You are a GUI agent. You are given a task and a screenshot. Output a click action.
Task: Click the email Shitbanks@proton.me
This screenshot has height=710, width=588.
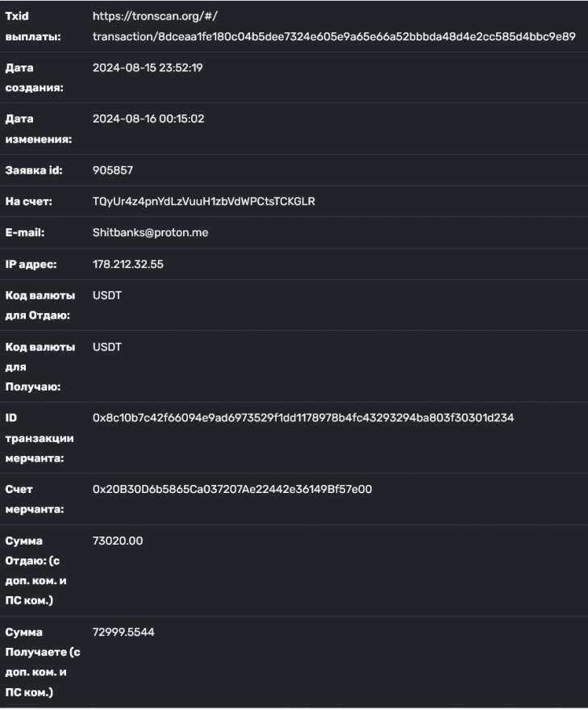(x=150, y=232)
